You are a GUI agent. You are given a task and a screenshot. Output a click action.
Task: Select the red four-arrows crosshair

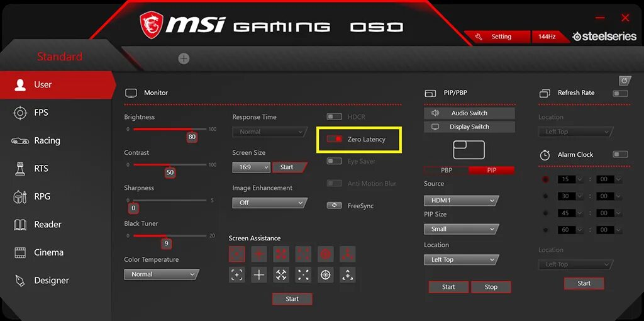[281, 254]
